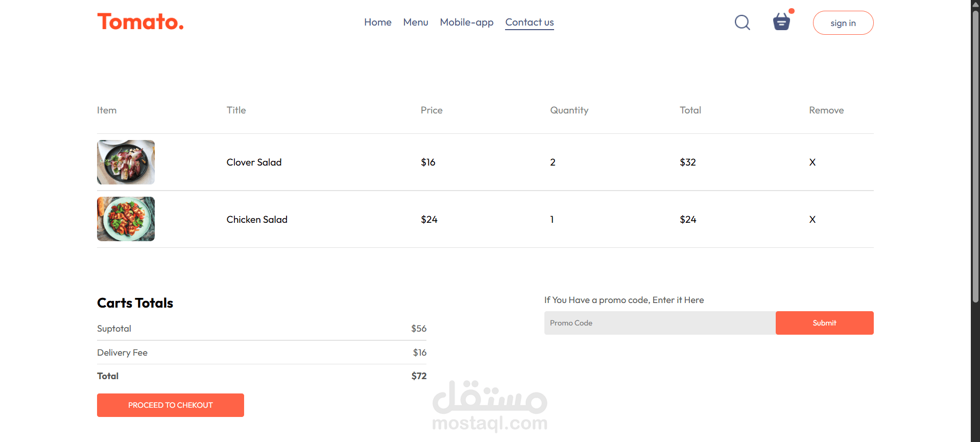Click the scrollbar up arrow
The image size is (980, 442).
(975, 4)
